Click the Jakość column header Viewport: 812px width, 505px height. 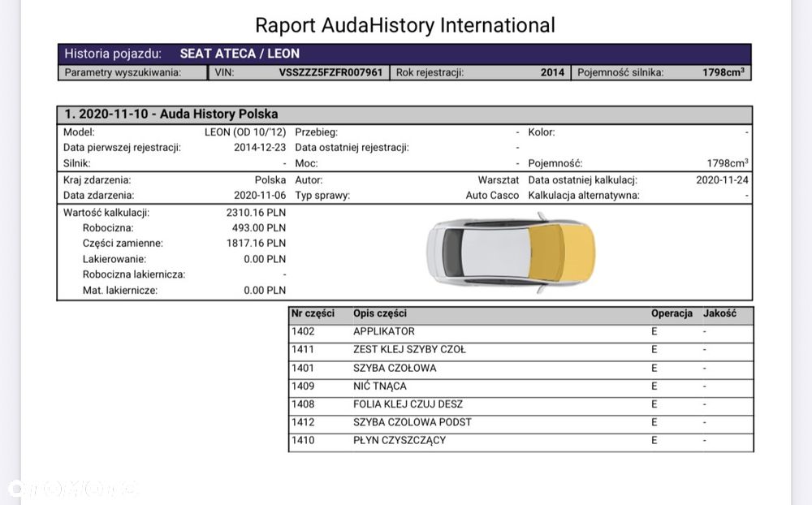[719, 314]
